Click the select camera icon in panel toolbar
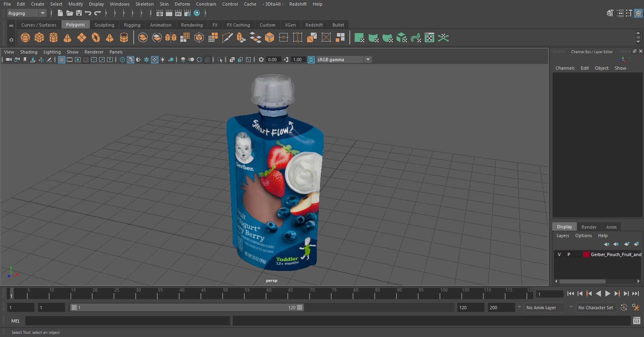 (8, 60)
